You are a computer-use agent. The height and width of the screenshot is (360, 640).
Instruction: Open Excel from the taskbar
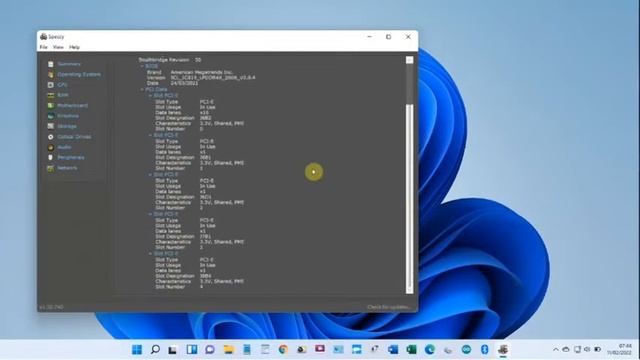[411, 349]
